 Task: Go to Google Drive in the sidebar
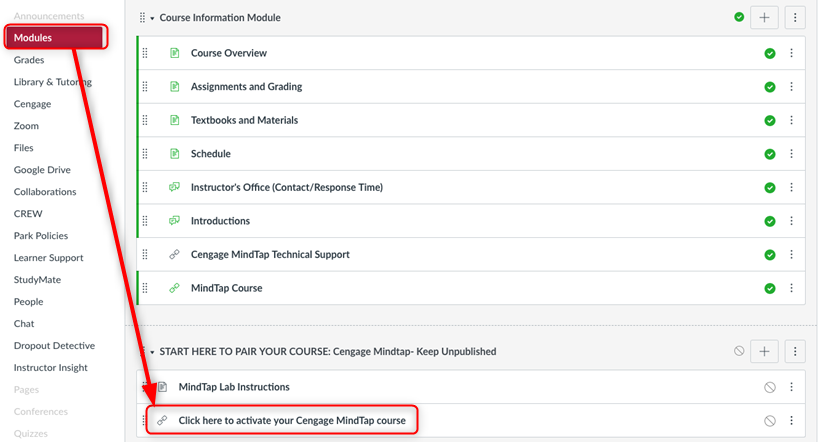(x=42, y=170)
